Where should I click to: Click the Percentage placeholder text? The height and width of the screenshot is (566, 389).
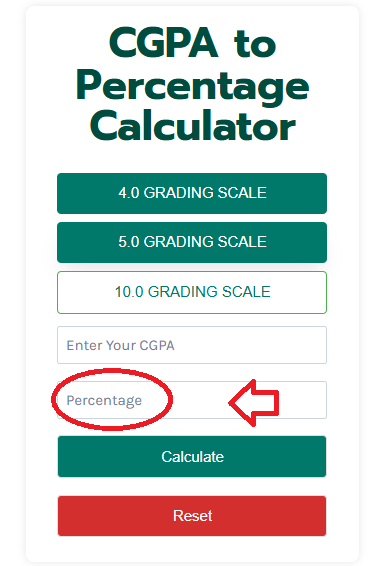pyautogui.click(x=104, y=401)
